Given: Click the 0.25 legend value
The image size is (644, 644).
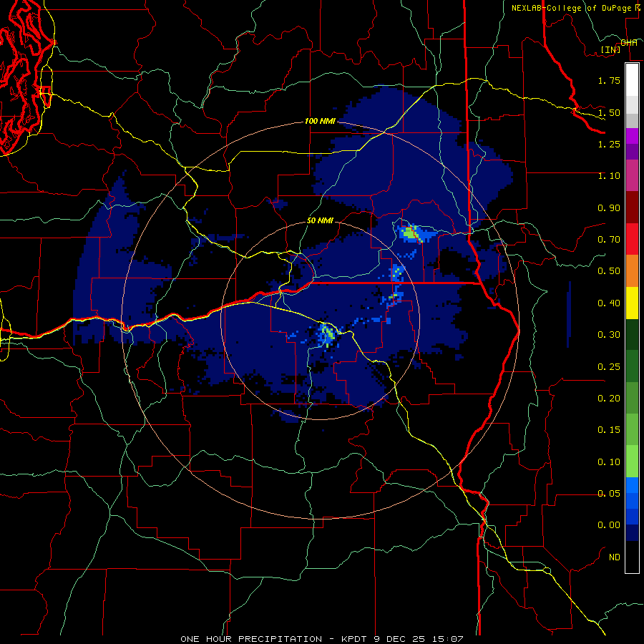Looking at the screenshot, I should pyautogui.click(x=609, y=367).
